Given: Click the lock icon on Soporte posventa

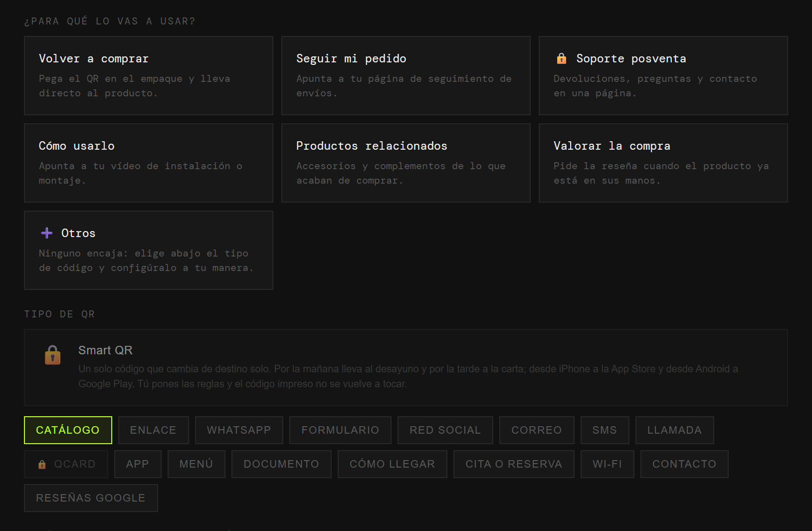Looking at the screenshot, I should [562, 58].
